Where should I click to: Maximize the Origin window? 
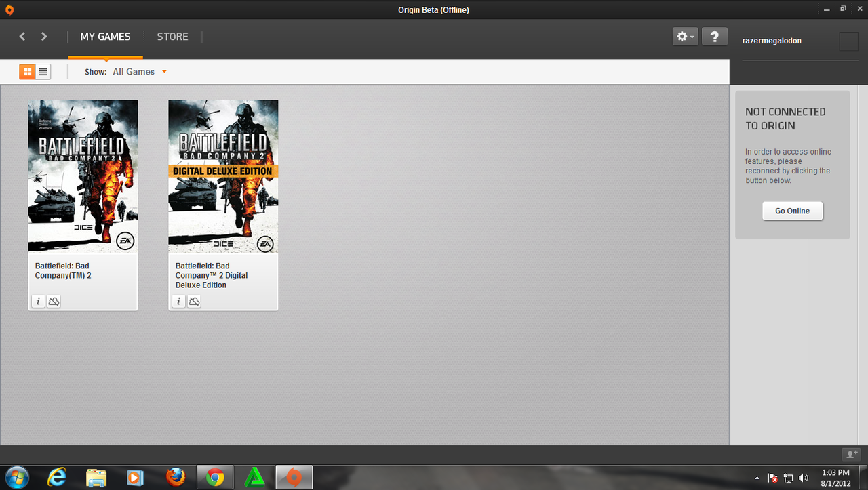[x=843, y=9]
